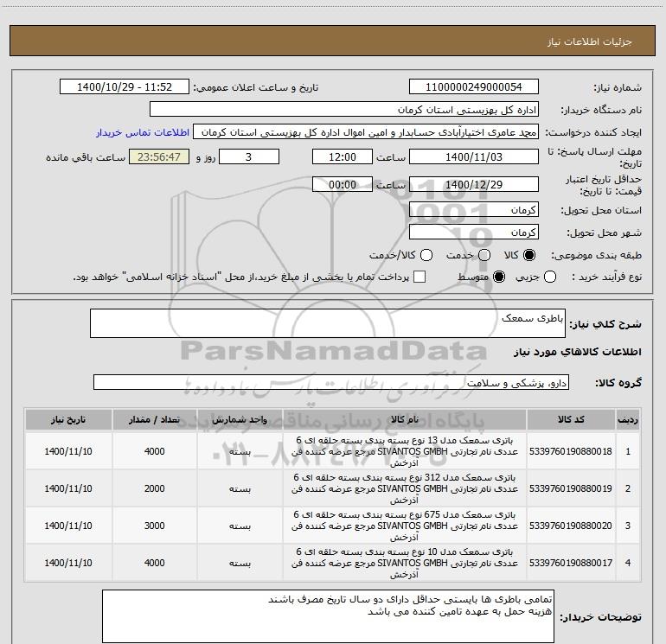Click the جزئیات اطلاعات نیاز header title
Screen dimensions: 666x644
(589, 41)
